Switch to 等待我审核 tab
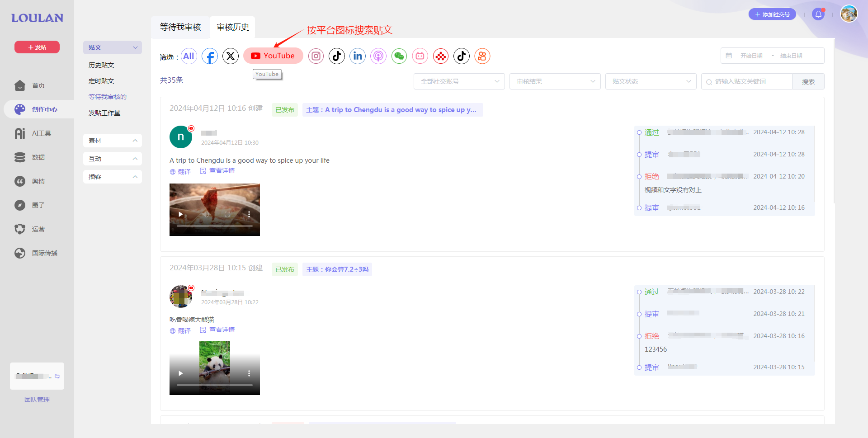Viewport: 868px width, 438px height. 180,27
